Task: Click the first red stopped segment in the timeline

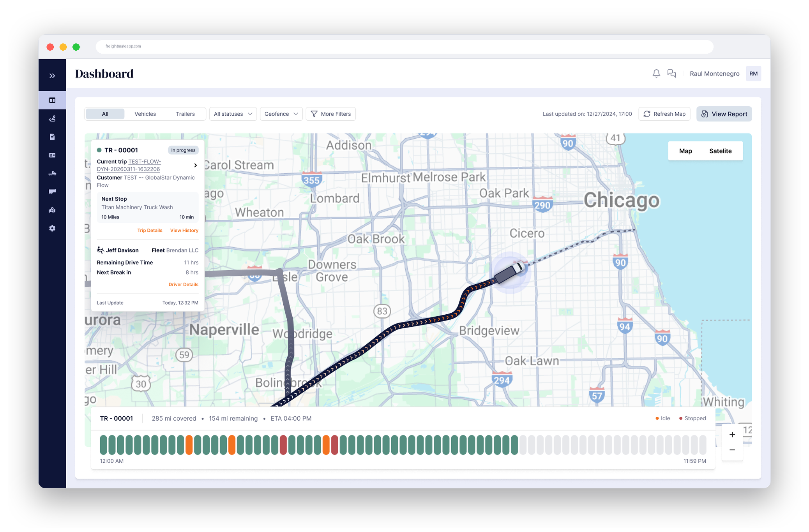Action: (283, 445)
